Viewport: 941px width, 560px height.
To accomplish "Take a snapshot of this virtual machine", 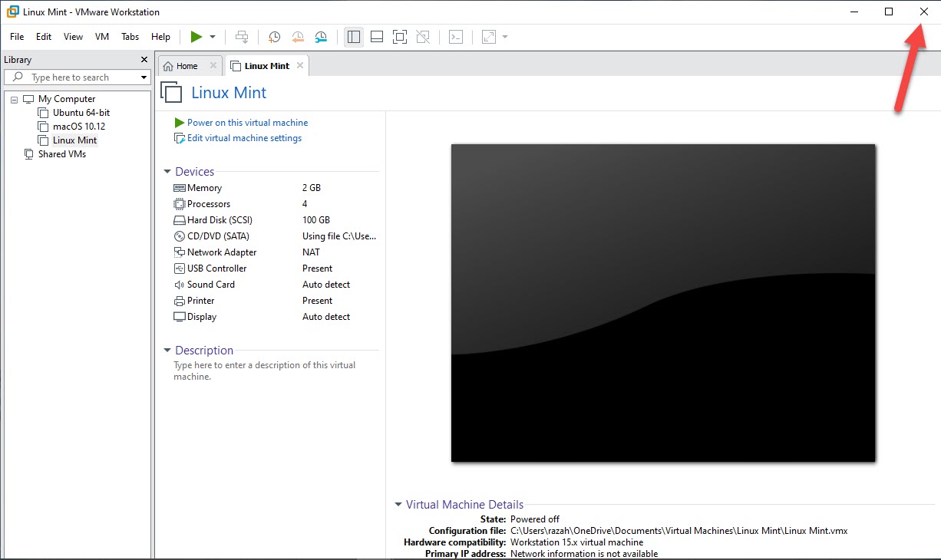I will click(x=274, y=37).
